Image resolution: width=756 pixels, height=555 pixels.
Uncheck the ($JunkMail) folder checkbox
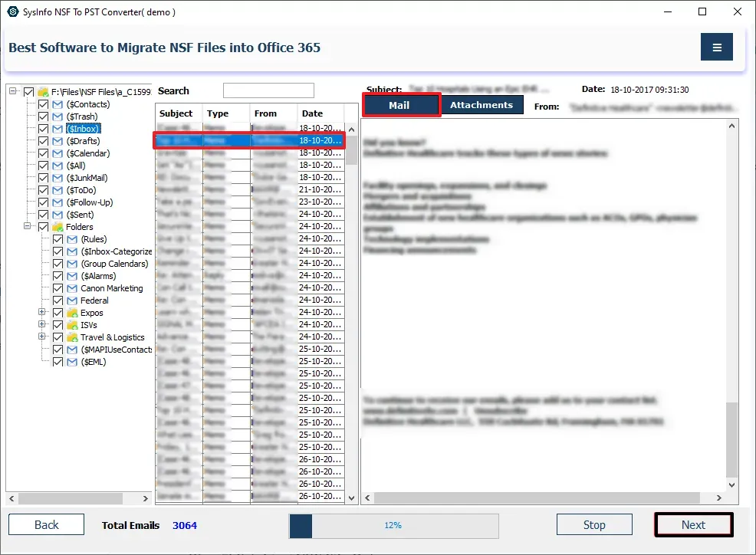[x=44, y=178]
